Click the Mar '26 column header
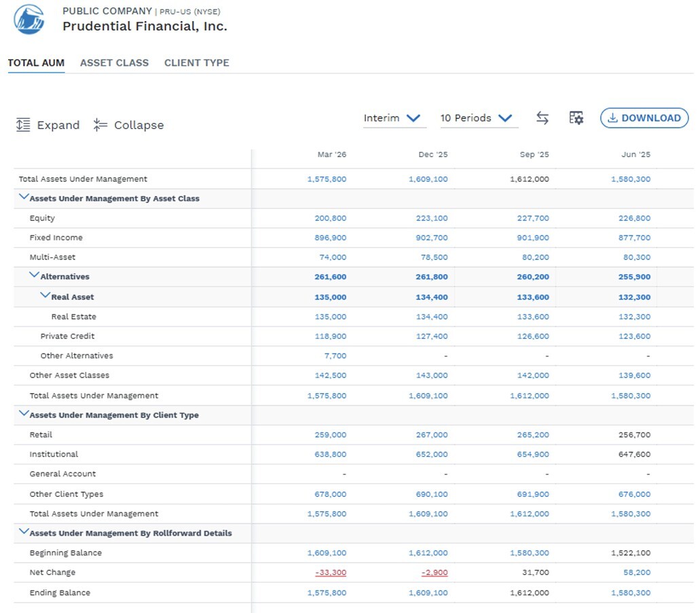 coord(332,155)
